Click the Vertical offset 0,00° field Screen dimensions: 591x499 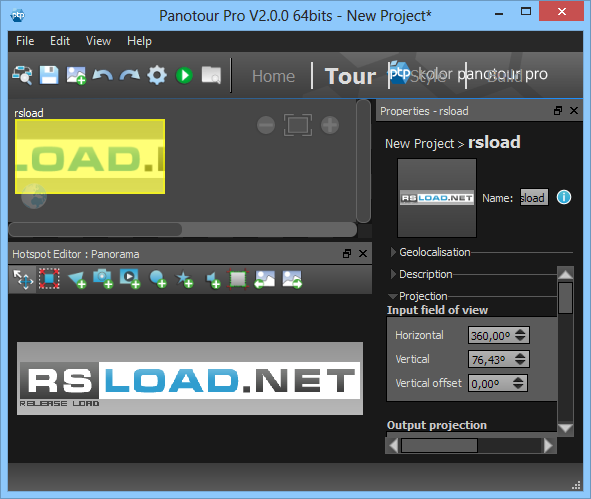tap(498, 383)
